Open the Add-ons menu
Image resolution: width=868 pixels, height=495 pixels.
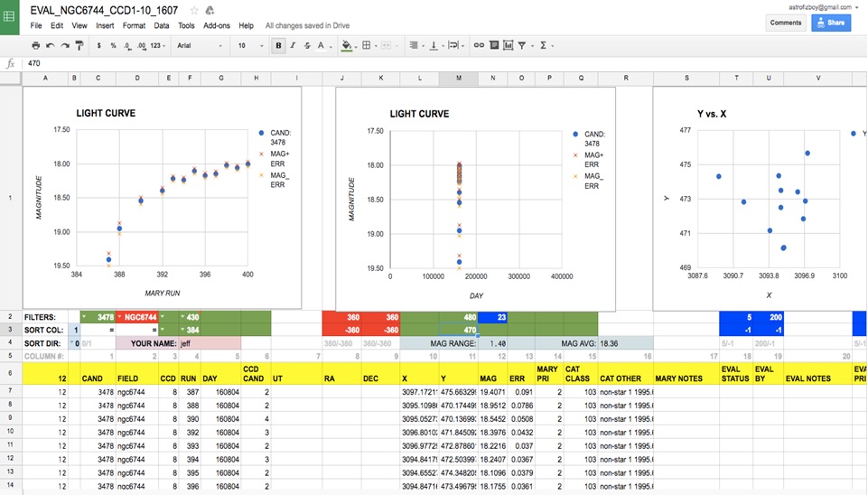pyautogui.click(x=217, y=25)
